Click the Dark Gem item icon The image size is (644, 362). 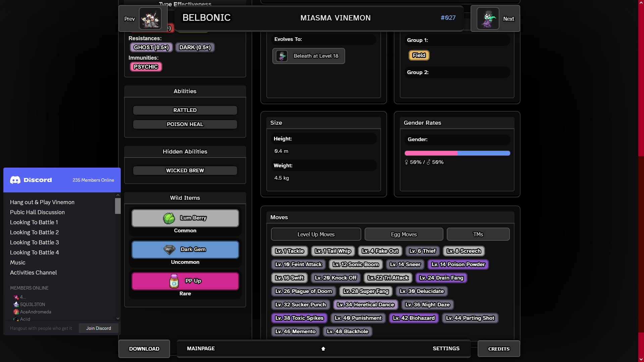(169, 250)
